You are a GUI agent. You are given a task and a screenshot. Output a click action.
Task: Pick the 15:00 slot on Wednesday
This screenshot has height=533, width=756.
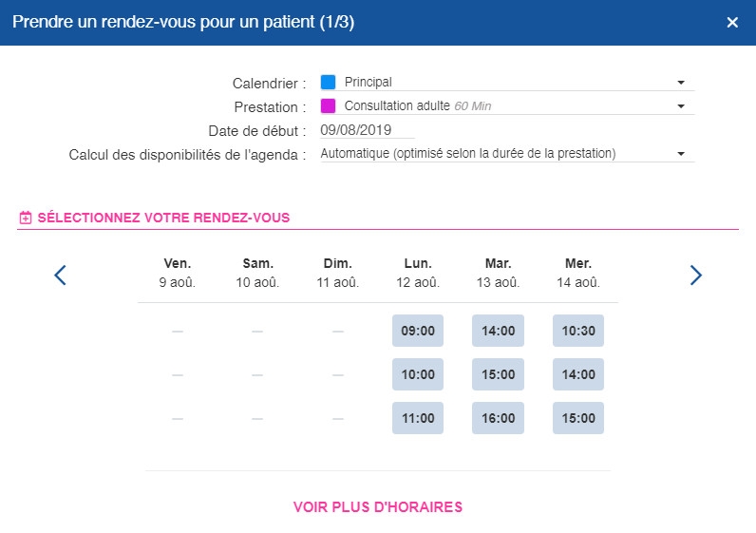[578, 418]
